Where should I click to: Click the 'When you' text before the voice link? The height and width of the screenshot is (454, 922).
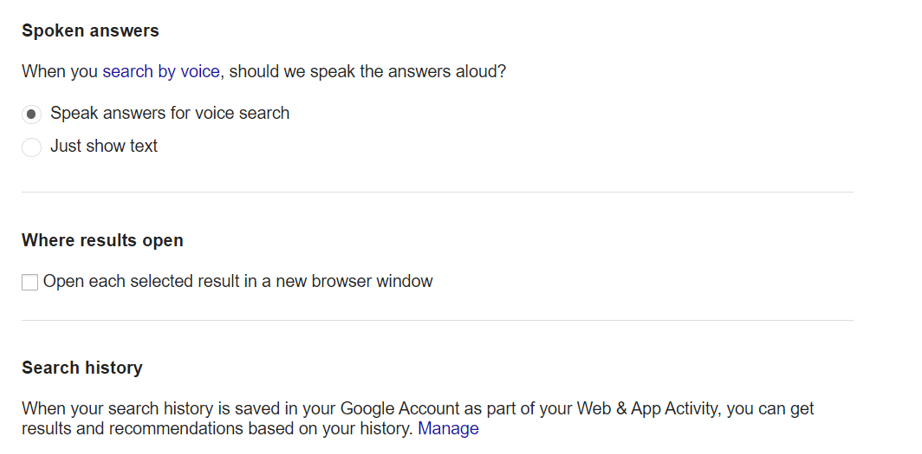click(60, 72)
